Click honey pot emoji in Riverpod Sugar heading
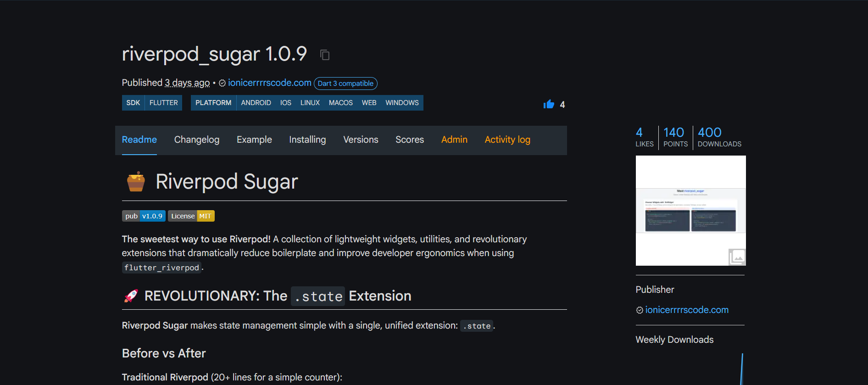 (x=135, y=182)
